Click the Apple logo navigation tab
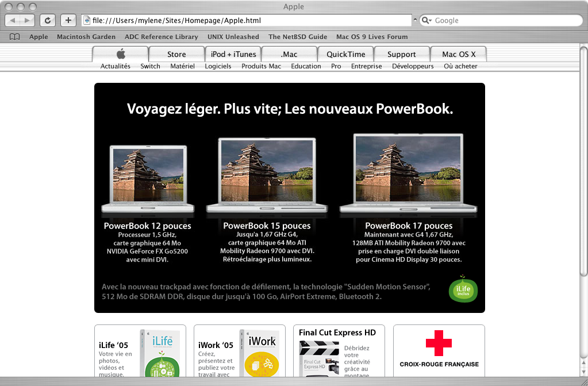The width and height of the screenshot is (588, 386). click(x=121, y=54)
